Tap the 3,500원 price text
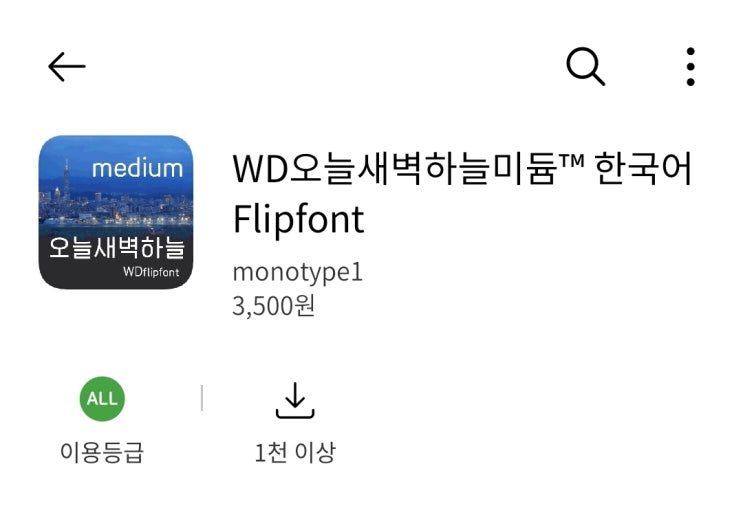The width and height of the screenshot is (743, 506). click(273, 306)
